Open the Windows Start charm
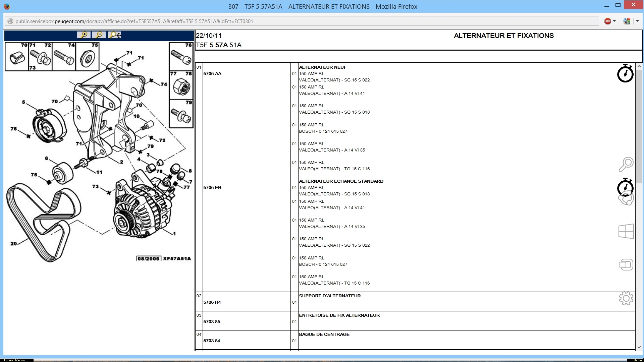Image resolution: width=644 pixels, height=362 pixels. 626,231
